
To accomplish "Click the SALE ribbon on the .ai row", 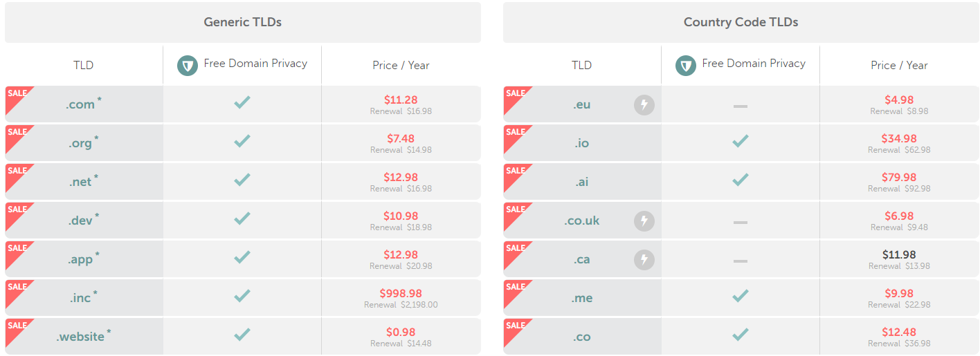I will (x=517, y=177).
